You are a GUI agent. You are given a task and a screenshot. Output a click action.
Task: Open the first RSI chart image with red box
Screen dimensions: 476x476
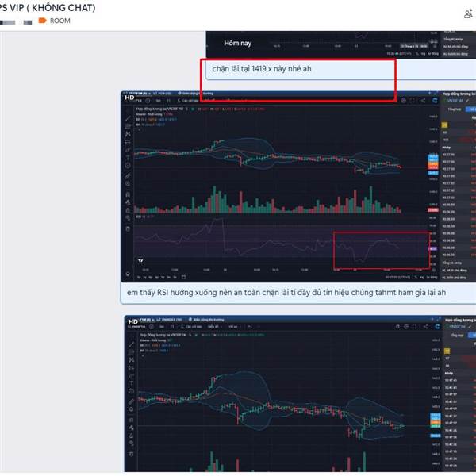298,186
